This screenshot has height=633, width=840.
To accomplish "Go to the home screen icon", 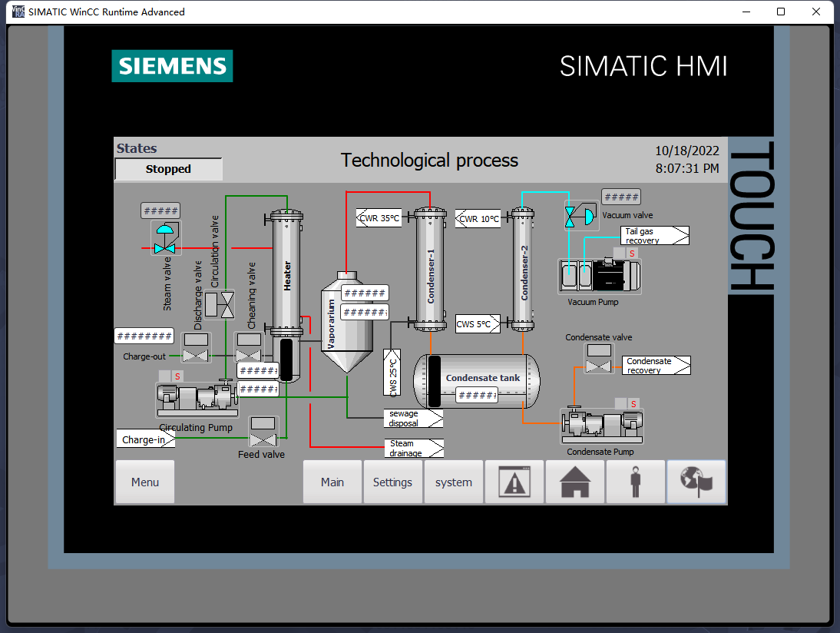I will point(575,482).
